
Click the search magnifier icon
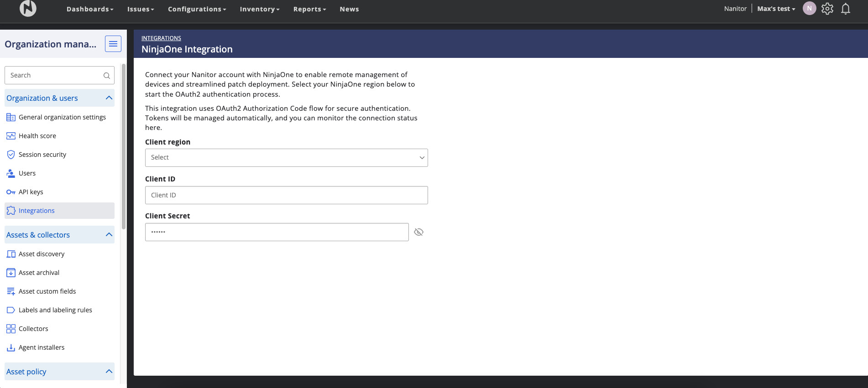click(106, 76)
